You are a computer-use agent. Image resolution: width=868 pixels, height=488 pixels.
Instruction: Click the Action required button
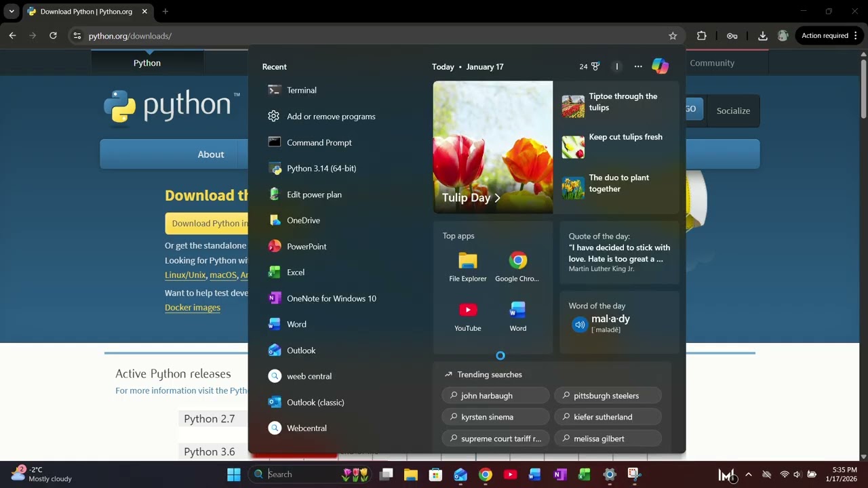(x=829, y=36)
